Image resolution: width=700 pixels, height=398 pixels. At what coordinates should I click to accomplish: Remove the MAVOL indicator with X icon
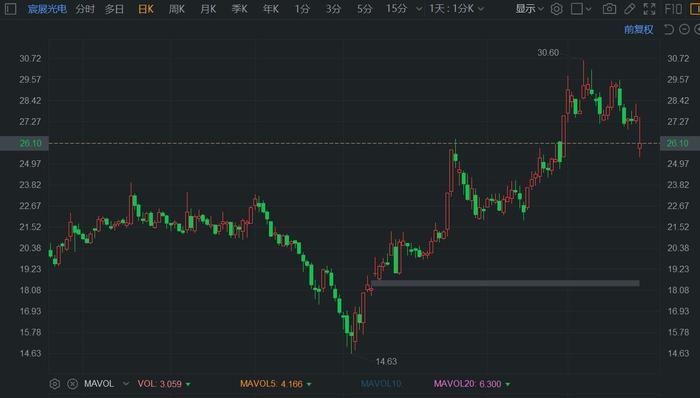[72, 384]
